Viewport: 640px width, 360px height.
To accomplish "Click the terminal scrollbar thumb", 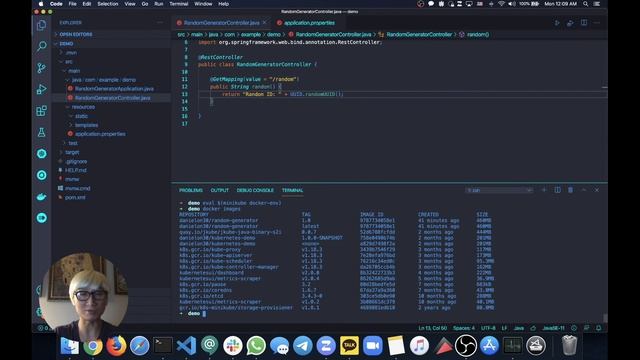I will 605,318.
